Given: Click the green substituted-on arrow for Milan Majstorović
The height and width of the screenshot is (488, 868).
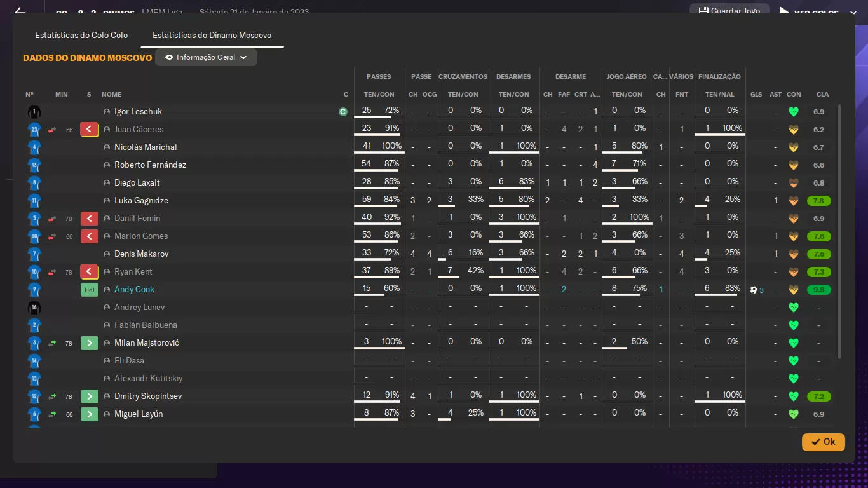Looking at the screenshot, I should (90, 343).
